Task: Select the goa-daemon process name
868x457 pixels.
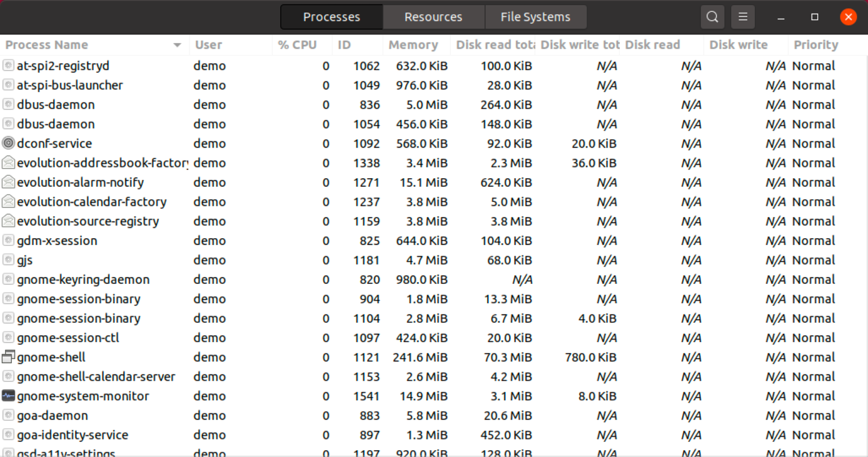Action: 53,415
